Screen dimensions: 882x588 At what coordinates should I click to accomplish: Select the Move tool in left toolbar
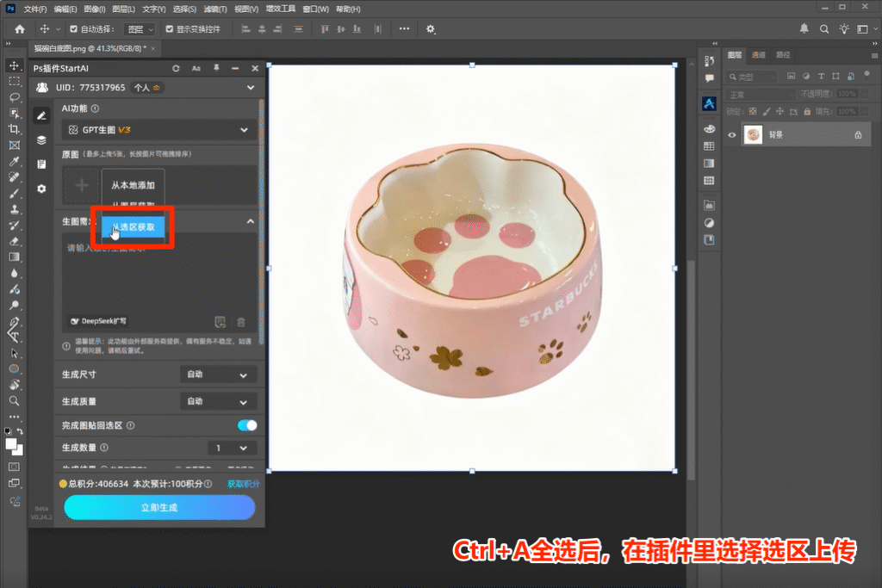14,65
